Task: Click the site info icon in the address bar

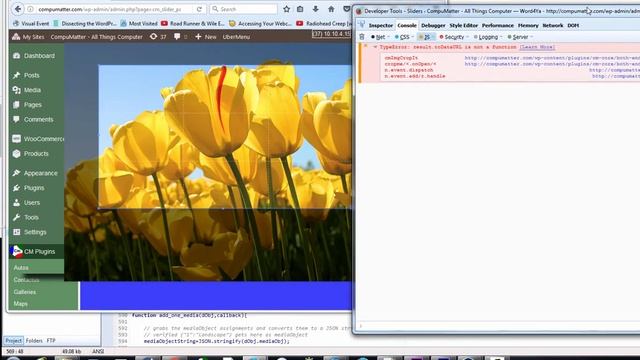Action: (x=31, y=9)
